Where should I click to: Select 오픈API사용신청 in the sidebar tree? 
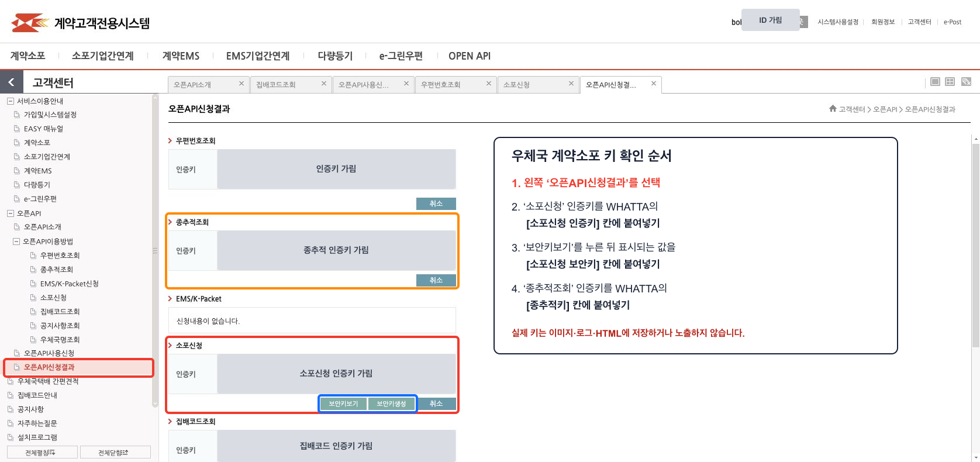(x=49, y=353)
